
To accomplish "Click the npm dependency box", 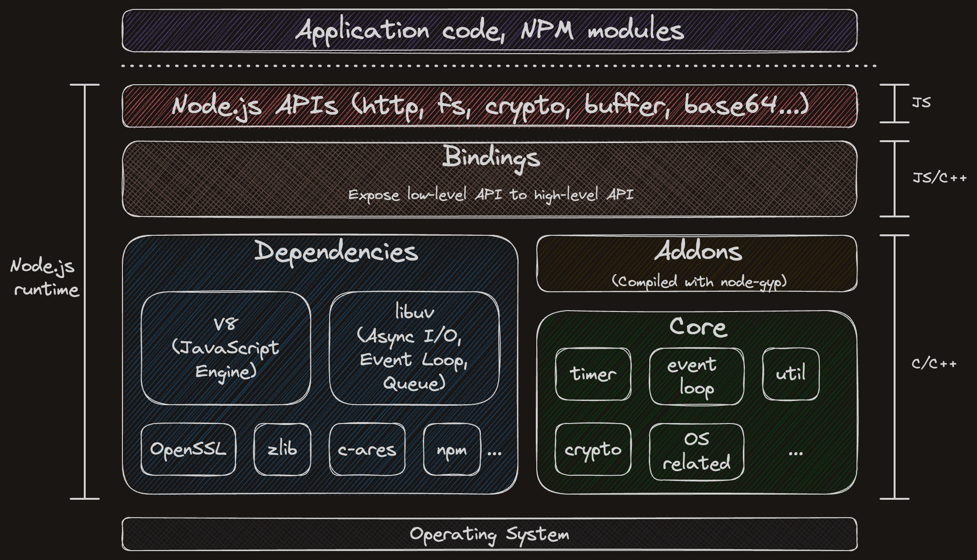I will point(452,449).
